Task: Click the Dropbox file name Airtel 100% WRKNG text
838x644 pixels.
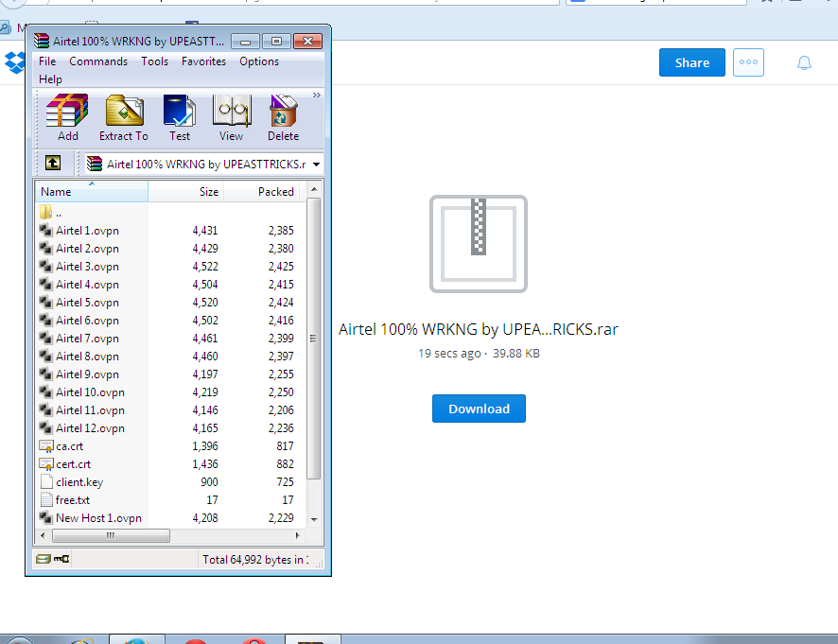Action: (x=479, y=329)
